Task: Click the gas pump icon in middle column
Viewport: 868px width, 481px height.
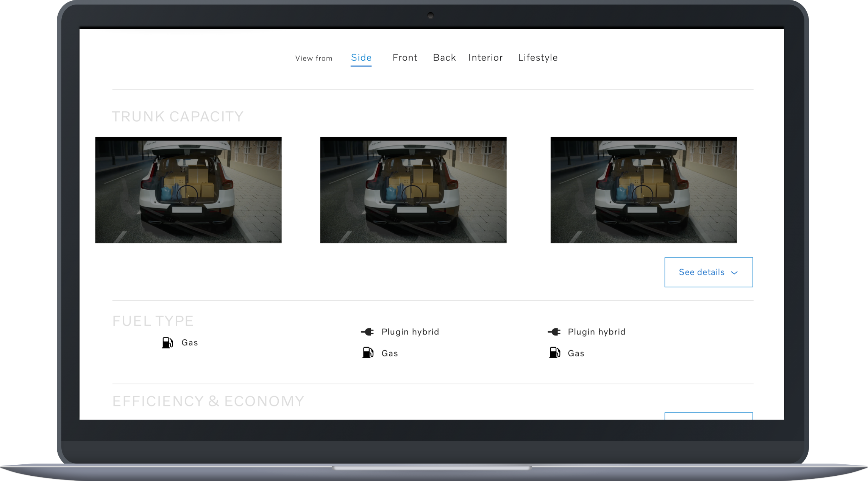Action: click(368, 353)
